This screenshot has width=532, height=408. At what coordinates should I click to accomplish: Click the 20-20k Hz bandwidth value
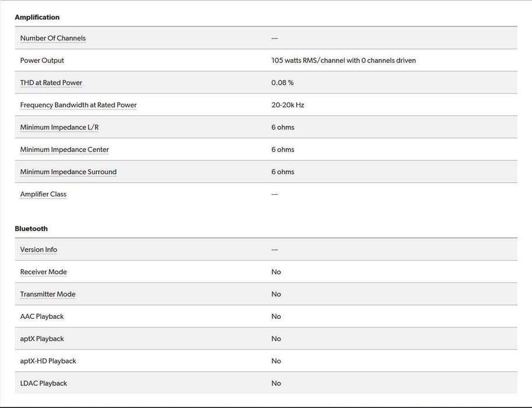[x=288, y=105]
